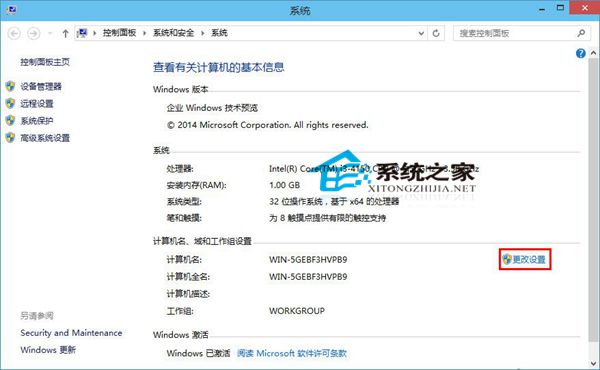600x370 pixels.
Task: Go up one folder level
Action: point(65,34)
